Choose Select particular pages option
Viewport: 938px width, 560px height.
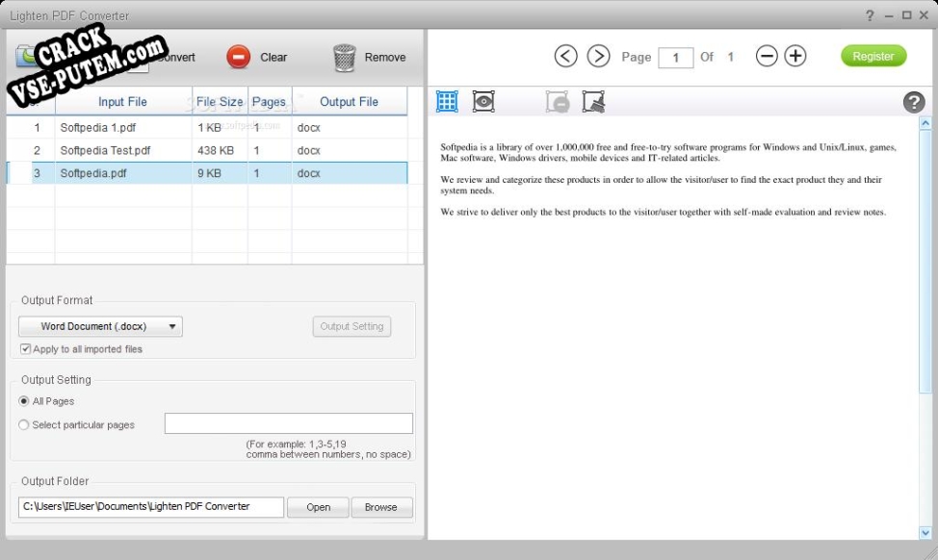24,425
